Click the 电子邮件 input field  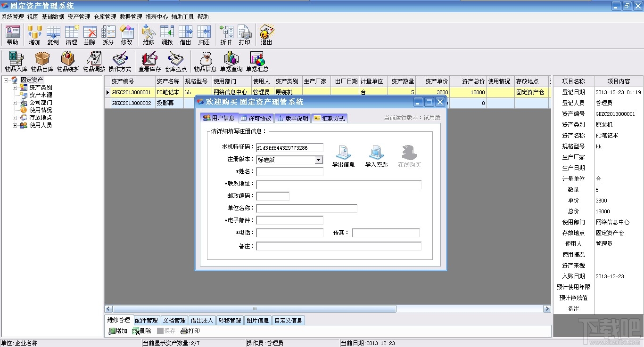click(x=290, y=220)
